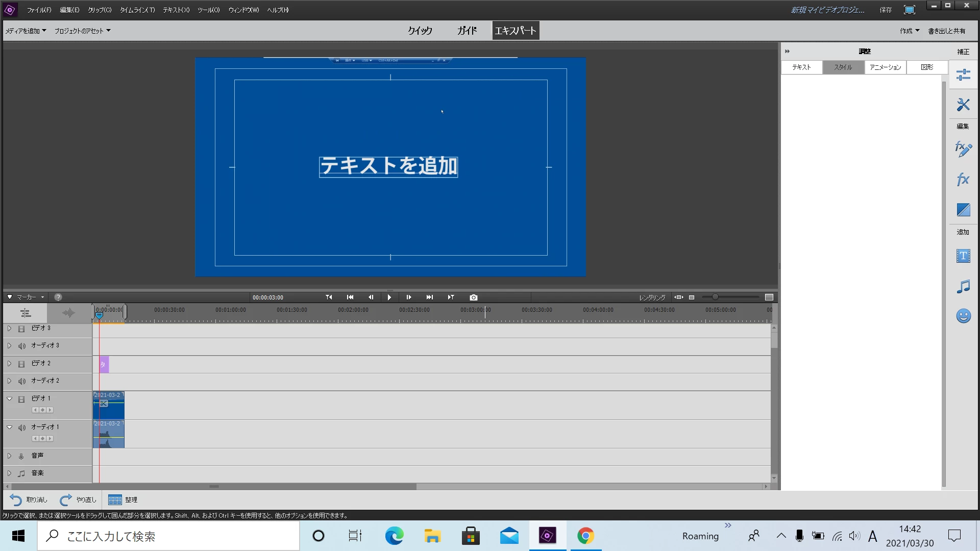Switch to the Quick (クイック) view tab
Screen dimensions: 980x551
coord(420,31)
